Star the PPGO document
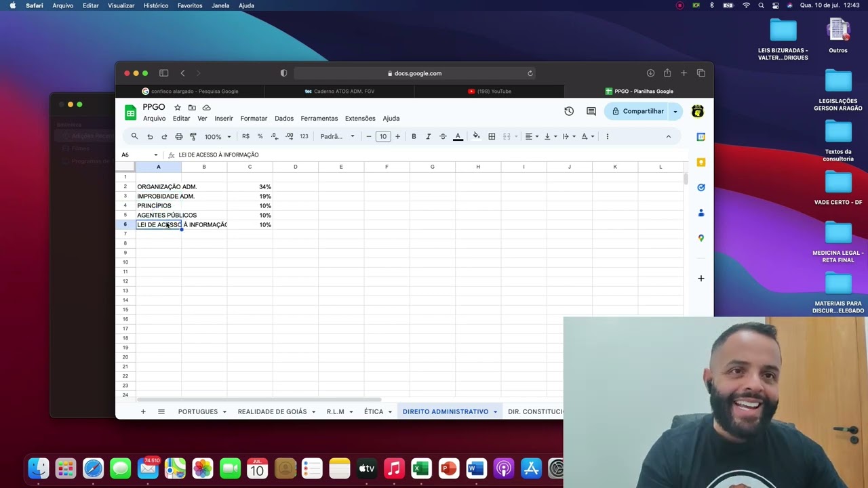This screenshot has height=488, width=868. (178, 107)
